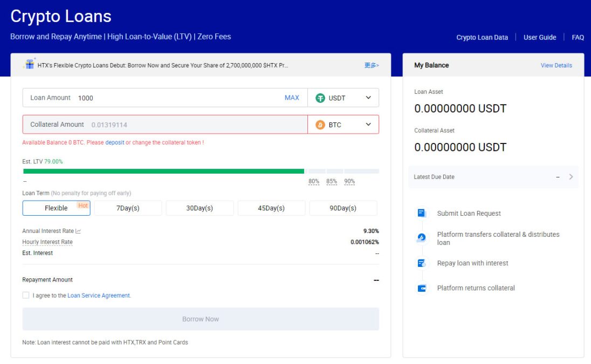This screenshot has height=364, width=591.
Task: Click the gift box announcement icon
Action: (x=30, y=64)
